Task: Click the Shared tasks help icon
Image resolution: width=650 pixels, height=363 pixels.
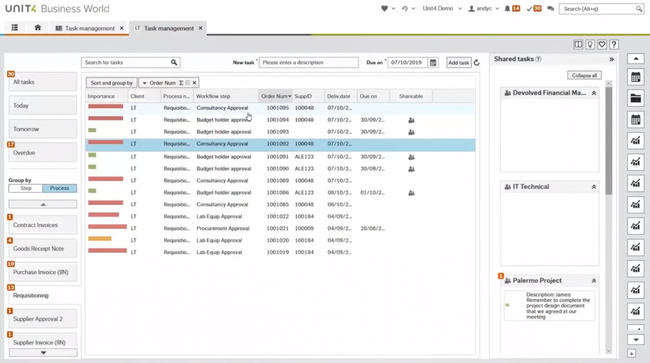Action: [x=538, y=59]
